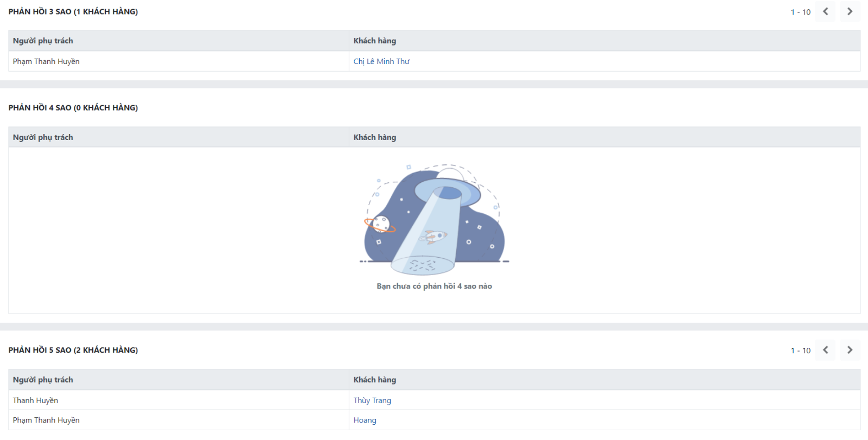Sort 5-star table by Người phụ trách
Viewport: 868px width, 440px height.
(x=43, y=380)
